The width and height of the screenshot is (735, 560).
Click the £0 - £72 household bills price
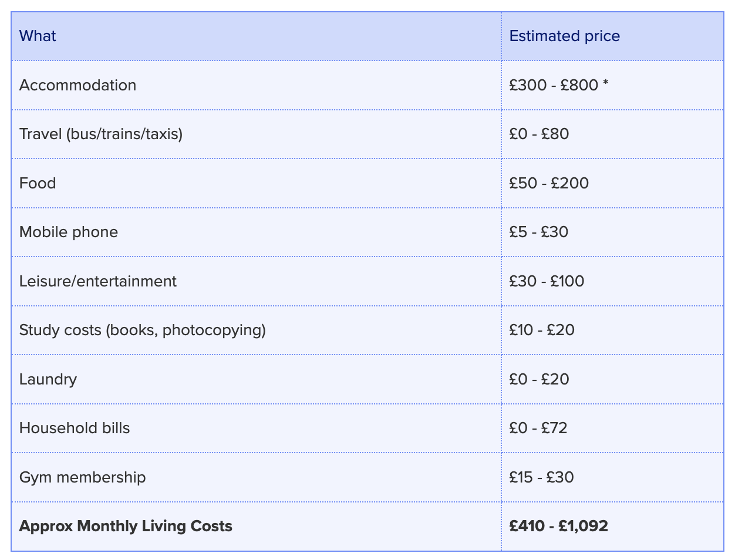click(538, 428)
